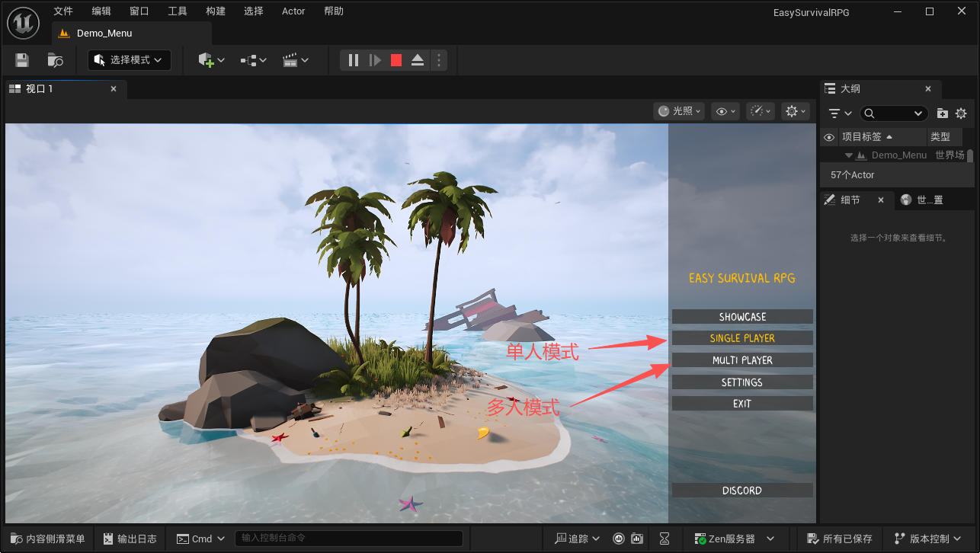Open the 输出日志 output log
The width and height of the screenshot is (980, 553).
(130, 539)
